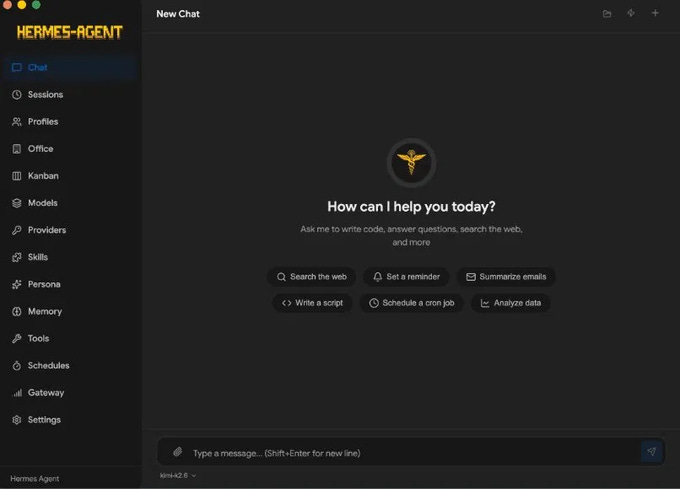Click the Hermes caduceus logo
The width and height of the screenshot is (680, 489).
(x=411, y=163)
